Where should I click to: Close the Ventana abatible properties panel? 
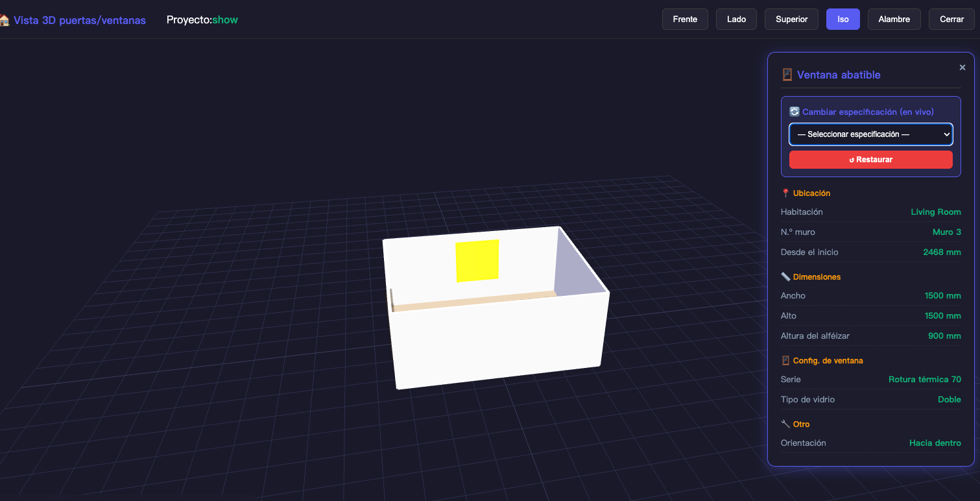(x=962, y=67)
